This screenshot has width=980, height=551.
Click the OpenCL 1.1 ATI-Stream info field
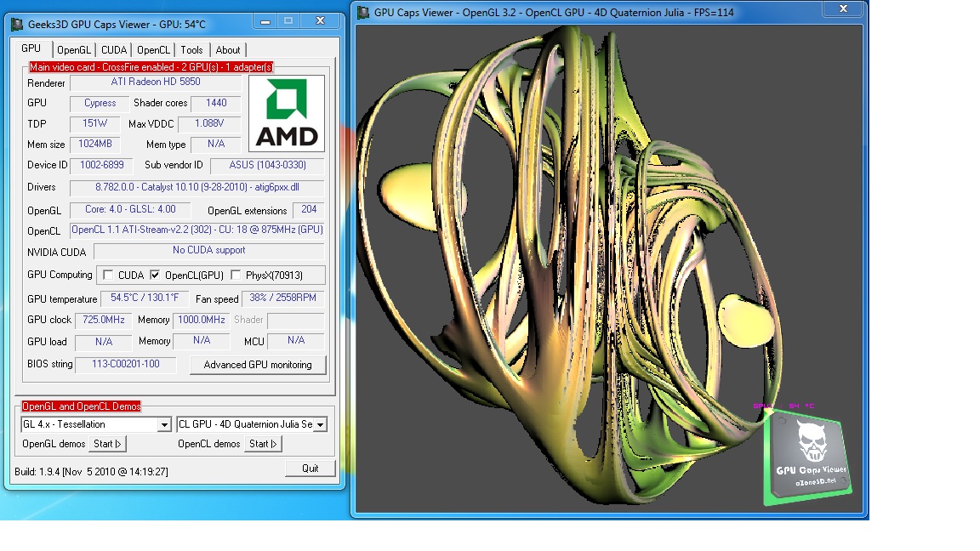[197, 230]
